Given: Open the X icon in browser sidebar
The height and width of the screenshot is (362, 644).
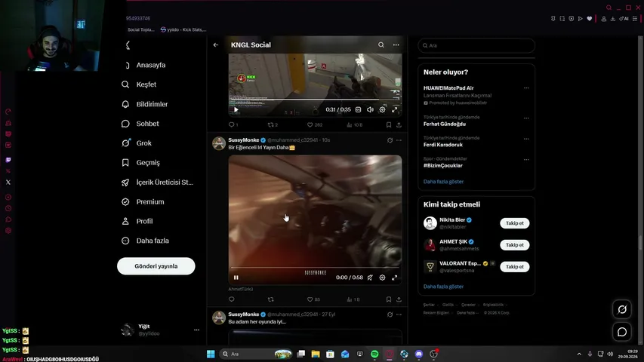Looking at the screenshot, I should pyautogui.click(x=8, y=183).
